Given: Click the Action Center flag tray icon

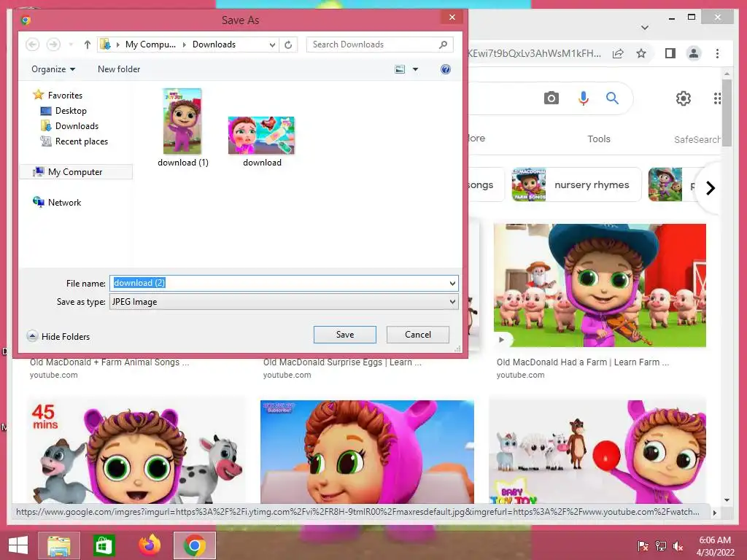Looking at the screenshot, I should point(643,545).
